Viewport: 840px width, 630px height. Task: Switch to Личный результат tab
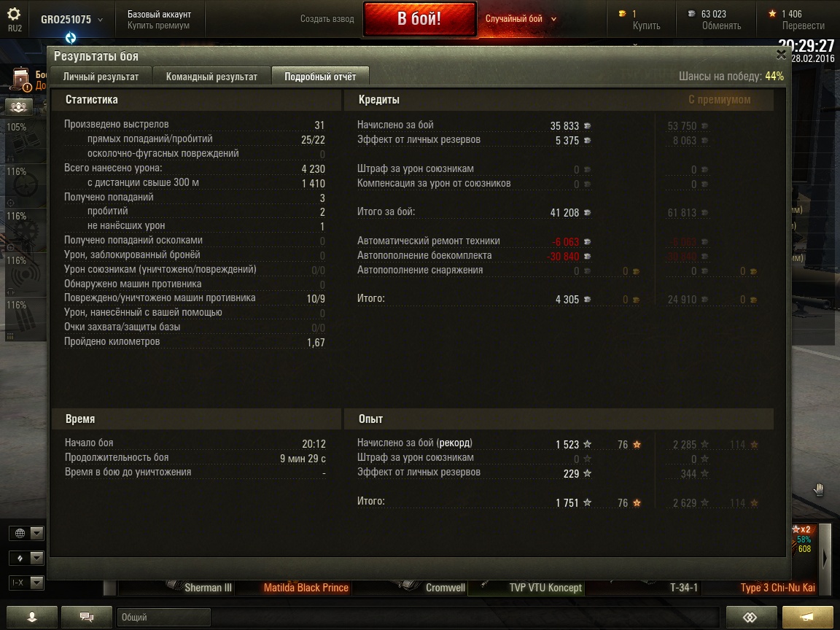[x=101, y=77]
